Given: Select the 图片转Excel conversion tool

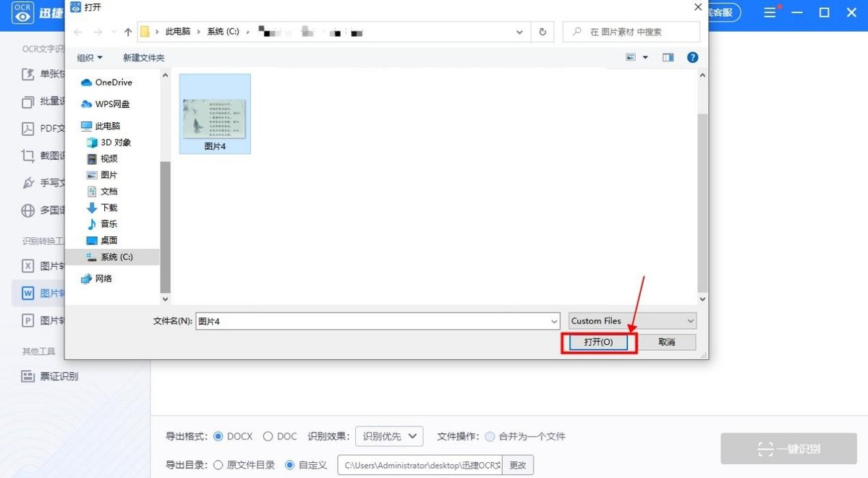Looking at the screenshot, I should [x=40, y=265].
